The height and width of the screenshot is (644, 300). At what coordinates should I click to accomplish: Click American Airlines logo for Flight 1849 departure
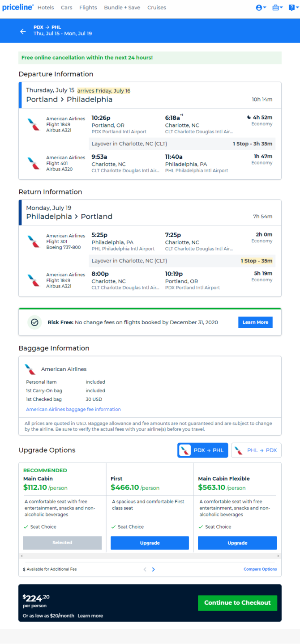pyautogui.click(x=34, y=124)
